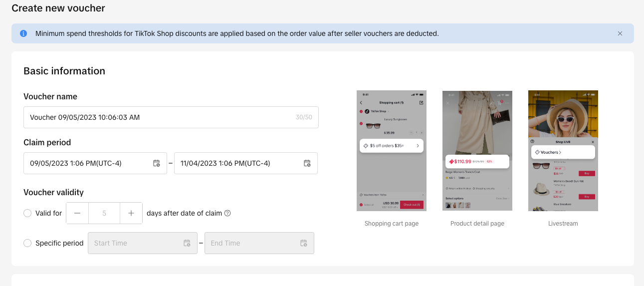Viewport: 644px width, 286px height.
Task: Open calendar for claim period end date
Action: pos(307,163)
